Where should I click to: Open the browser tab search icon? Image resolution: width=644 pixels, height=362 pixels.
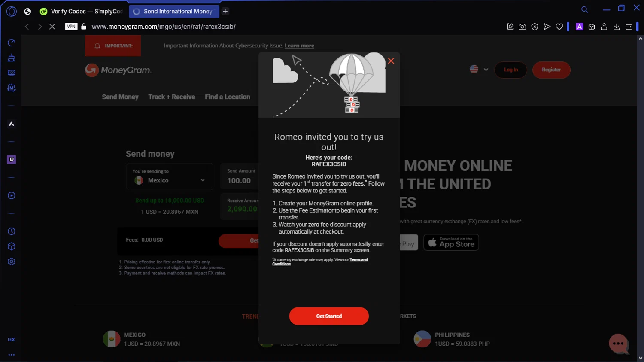(584, 9)
